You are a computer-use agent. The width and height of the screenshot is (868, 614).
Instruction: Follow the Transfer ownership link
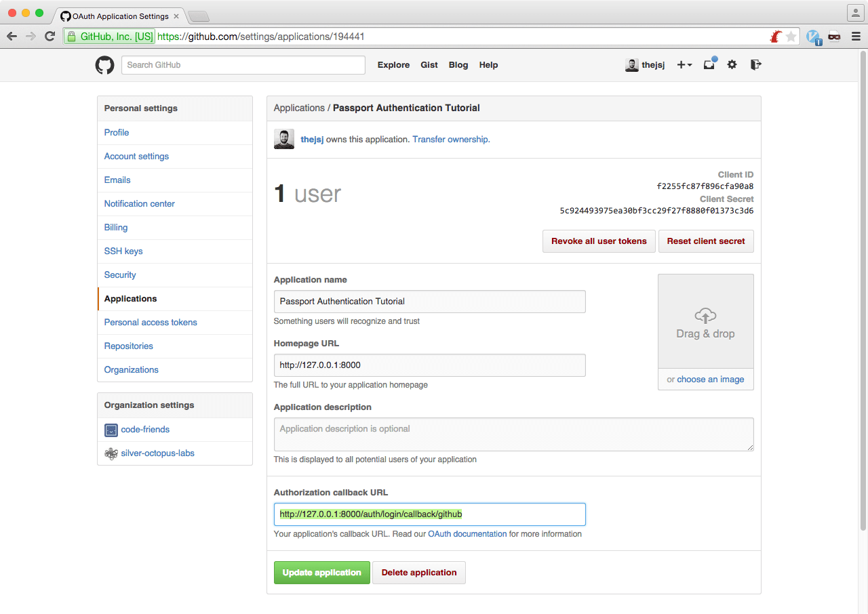click(450, 140)
